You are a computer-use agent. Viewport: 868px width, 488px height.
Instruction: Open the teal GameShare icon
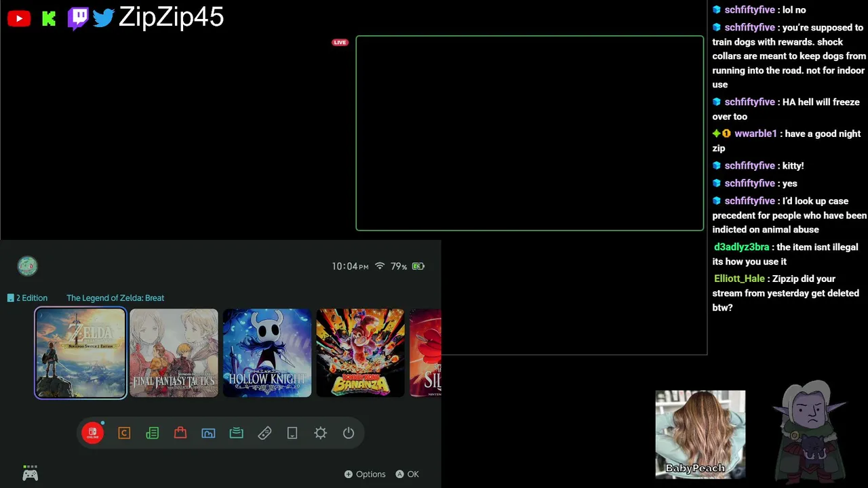[236, 433]
